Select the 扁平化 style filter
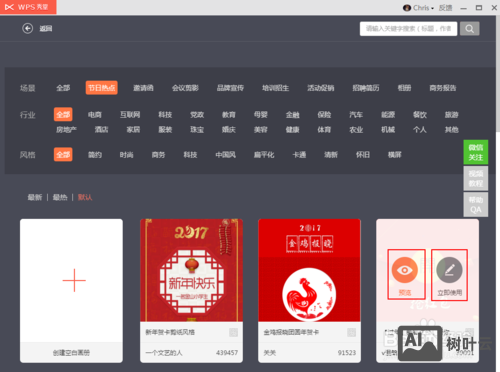500x372 pixels. pyautogui.click(x=264, y=155)
